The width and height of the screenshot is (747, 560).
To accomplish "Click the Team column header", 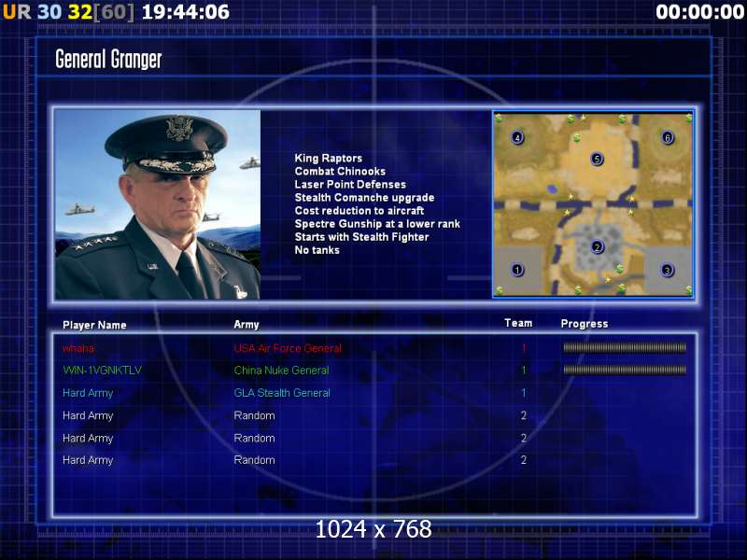I will [518, 323].
